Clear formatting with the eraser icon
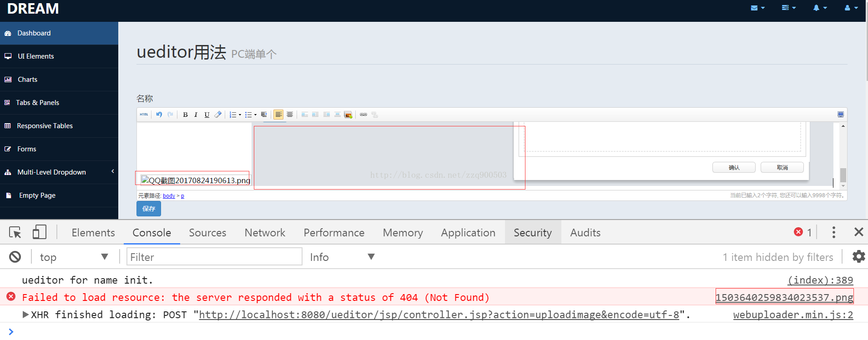This screenshot has width=868, height=340. pos(218,115)
